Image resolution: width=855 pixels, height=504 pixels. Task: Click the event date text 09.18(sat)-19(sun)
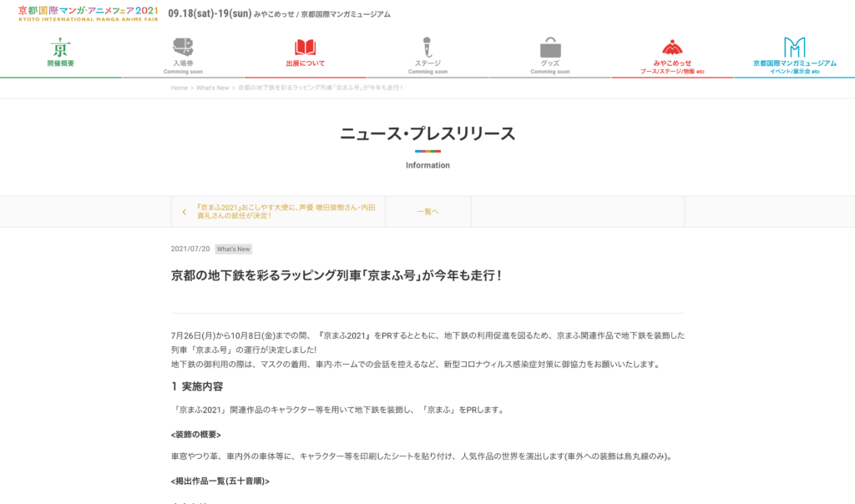point(210,13)
